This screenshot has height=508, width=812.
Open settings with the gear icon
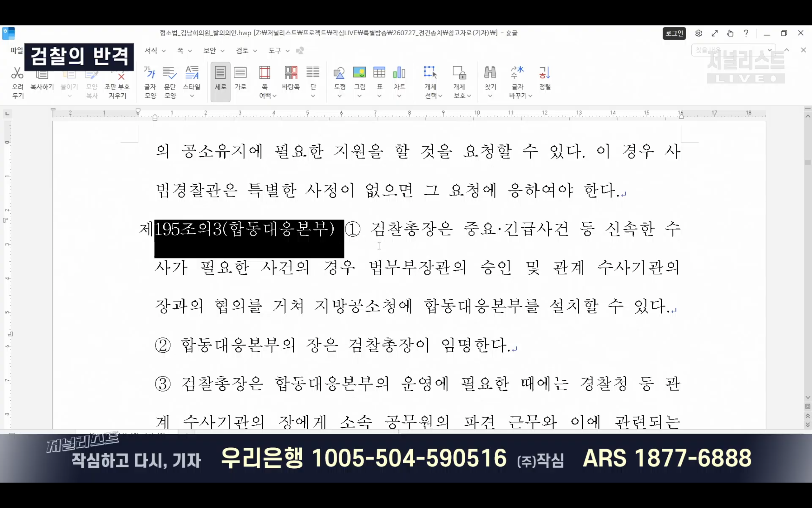(x=698, y=33)
